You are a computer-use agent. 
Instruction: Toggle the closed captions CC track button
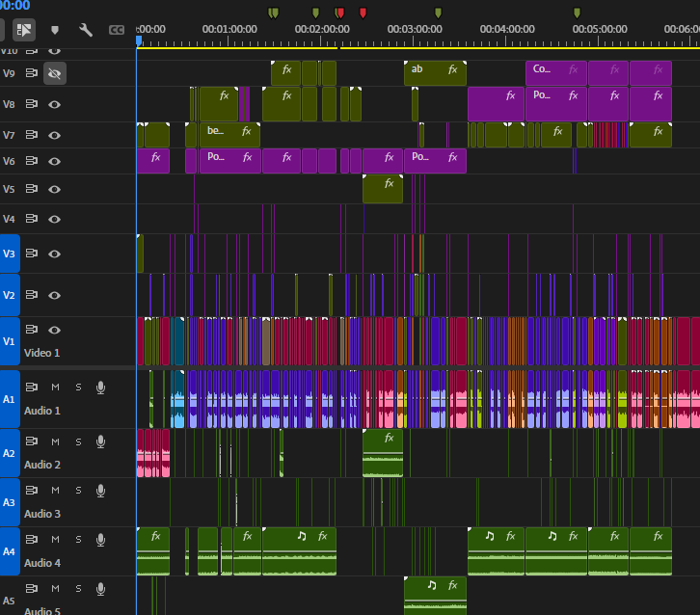coord(117,30)
